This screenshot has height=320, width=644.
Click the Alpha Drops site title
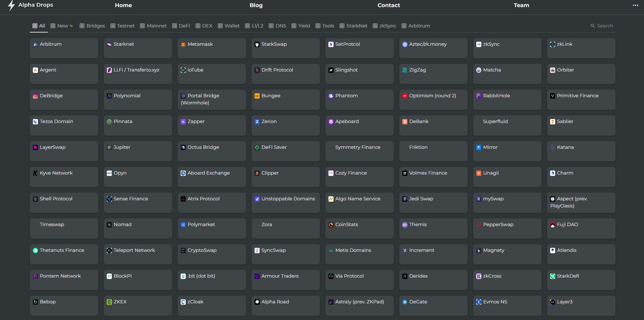coord(36,5)
